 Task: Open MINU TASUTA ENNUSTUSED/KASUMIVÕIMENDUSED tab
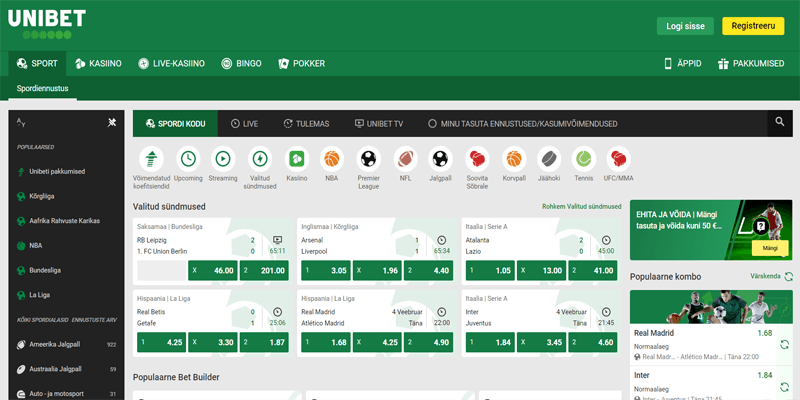pyautogui.click(x=522, y=123)
